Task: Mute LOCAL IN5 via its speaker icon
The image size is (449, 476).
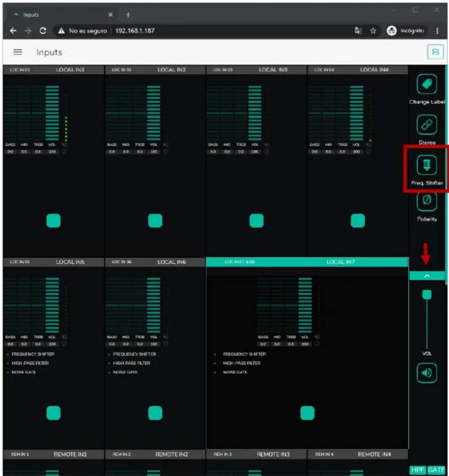Action: (64, 336)
